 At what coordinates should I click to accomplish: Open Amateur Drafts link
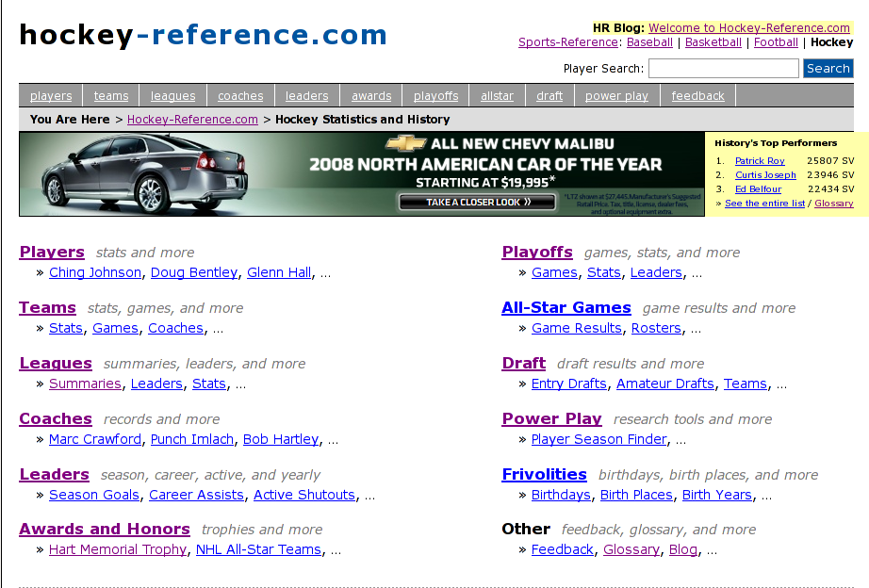pyautogui.click(x=665, y=384)
